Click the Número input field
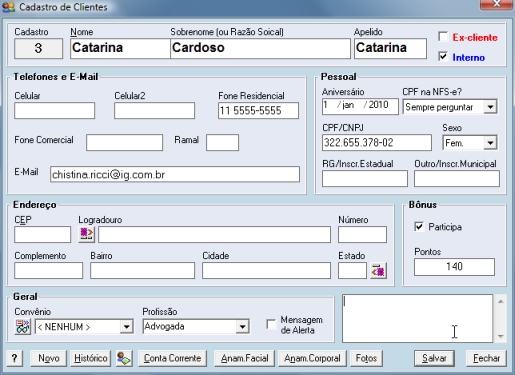 (x=362, y=235)
